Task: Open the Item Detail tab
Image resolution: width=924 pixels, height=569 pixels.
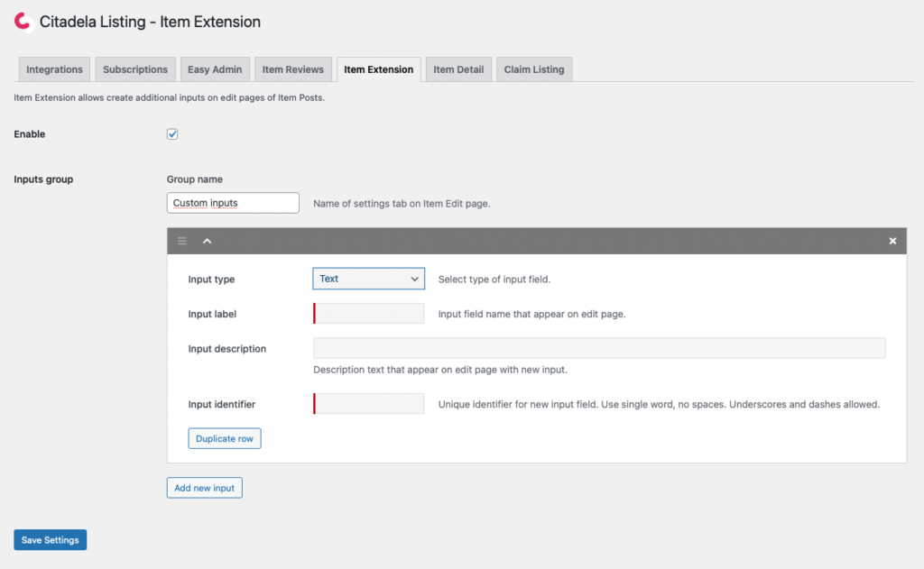Action: [458, 69]
